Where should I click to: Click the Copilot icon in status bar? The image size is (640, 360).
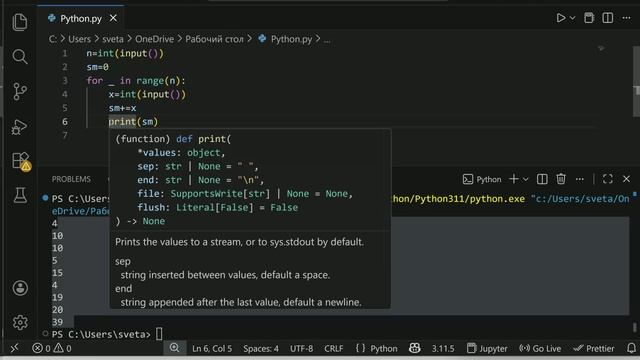click(414, 348)
